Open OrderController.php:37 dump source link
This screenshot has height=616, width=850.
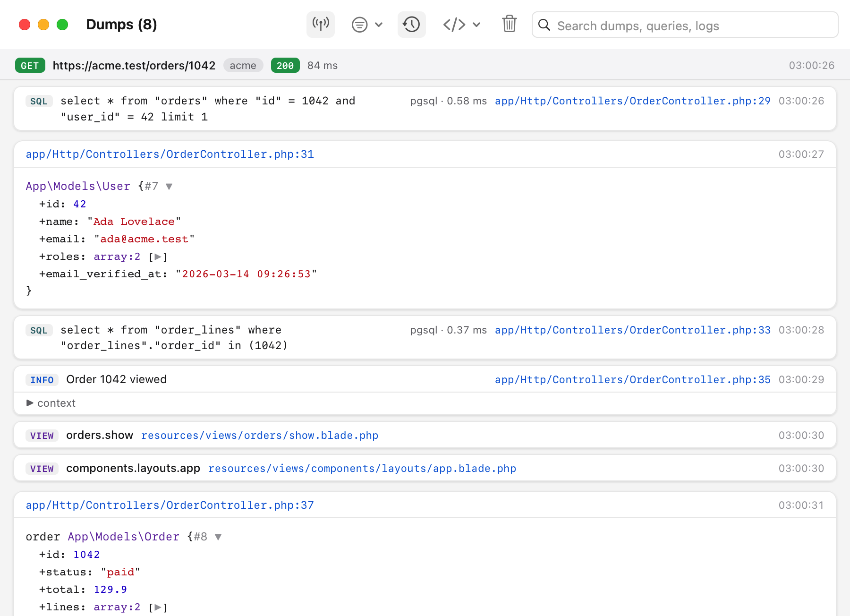click(170, 505)
